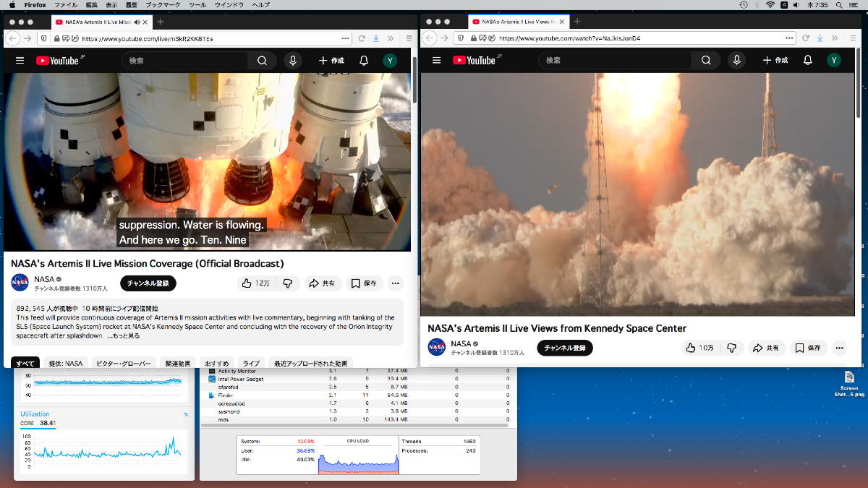Viewport: 868px width, 488px height.
Task: Click search magnifier button in left window
Action: [262, 61]
